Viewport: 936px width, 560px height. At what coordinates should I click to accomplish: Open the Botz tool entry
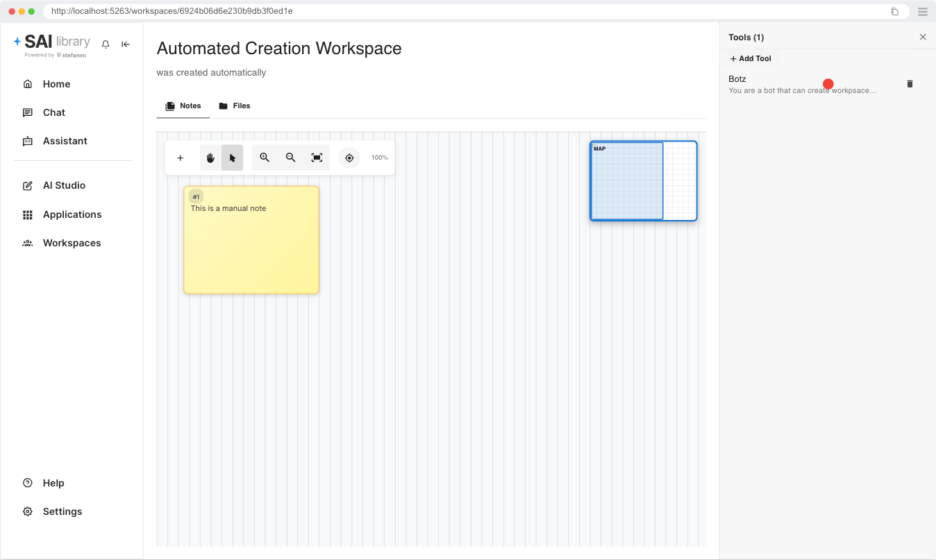[802, 85]
